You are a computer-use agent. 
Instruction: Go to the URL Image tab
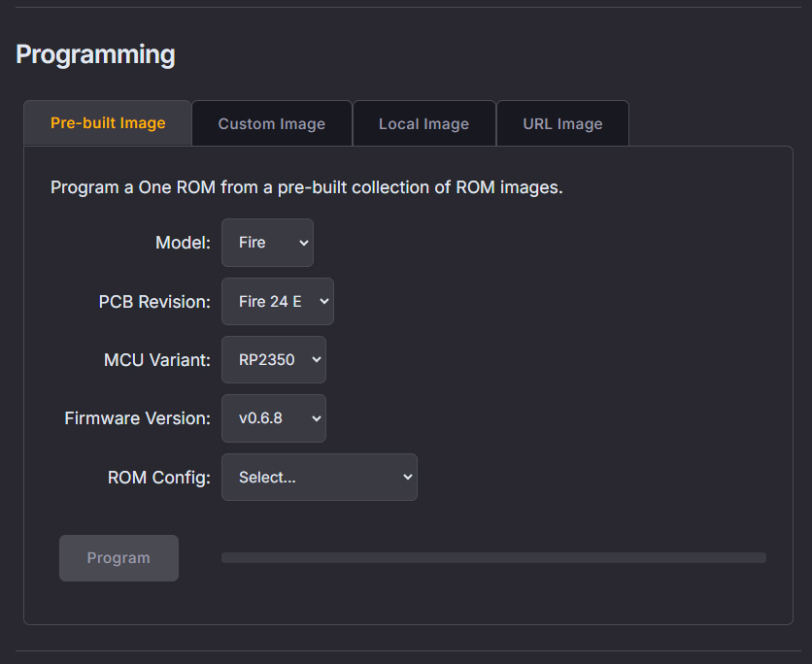[562, 124]
